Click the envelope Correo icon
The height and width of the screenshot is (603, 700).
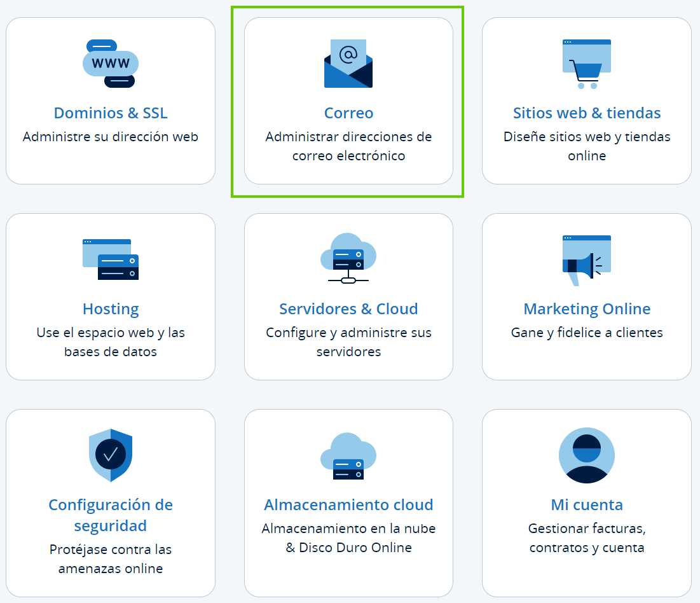(348, 64)
